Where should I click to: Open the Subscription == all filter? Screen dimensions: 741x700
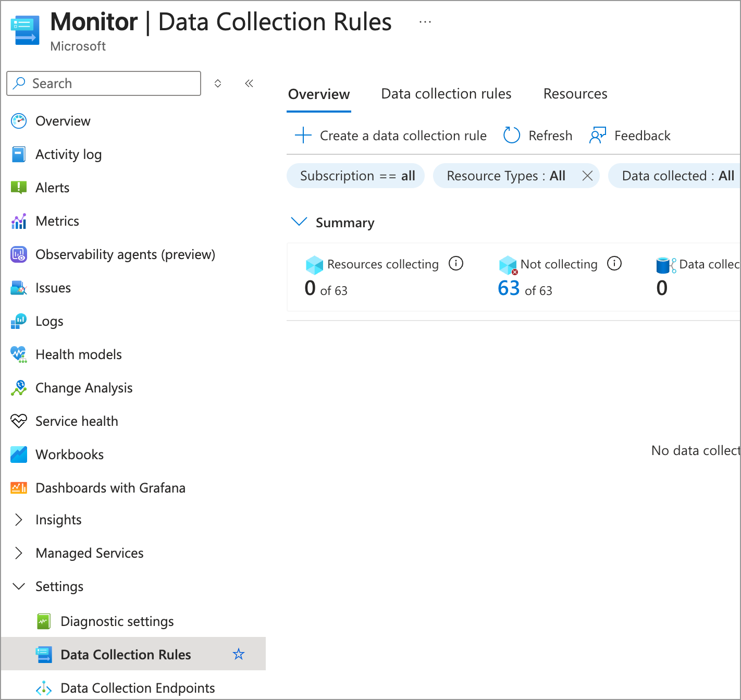click(x=356, y=176)
